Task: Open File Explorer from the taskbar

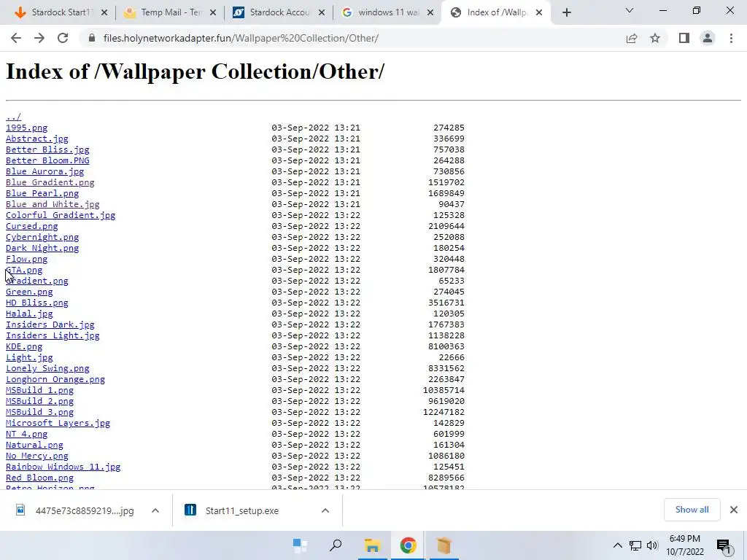Action: pyautogui.click(x=372, y=545)
